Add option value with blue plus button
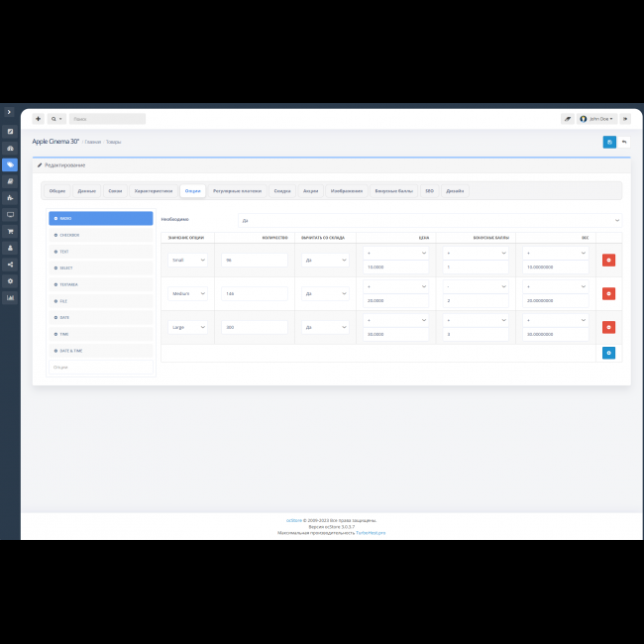The width and height of the screenshot is (644, 644). 608,352
